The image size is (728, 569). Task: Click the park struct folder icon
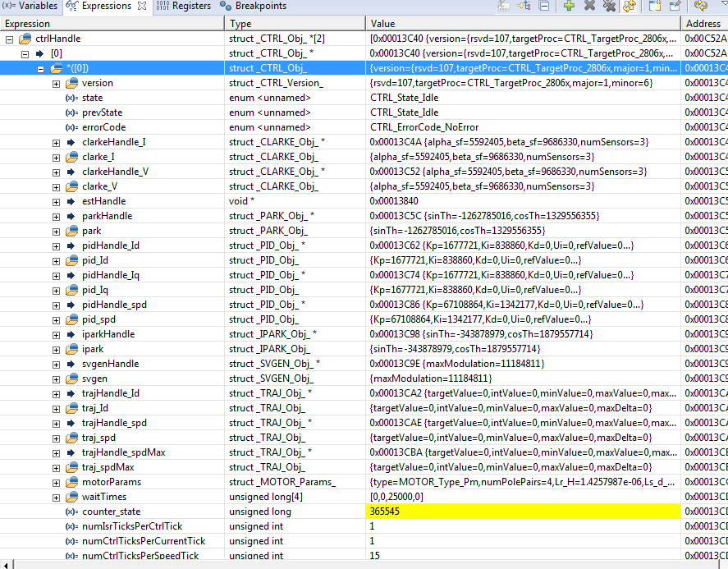click(x=71, y=231)
